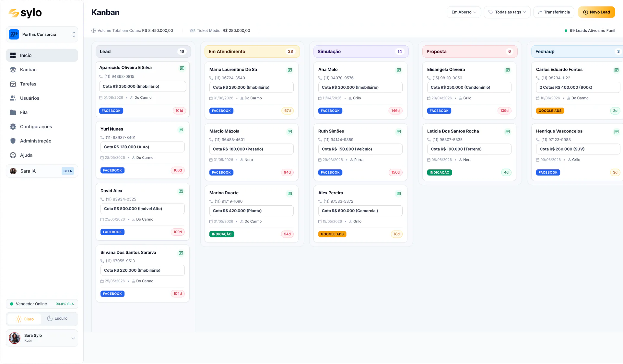Click the 156d age badge on Ruth Simões
The image size is (623, 364).
coord(395,173)
